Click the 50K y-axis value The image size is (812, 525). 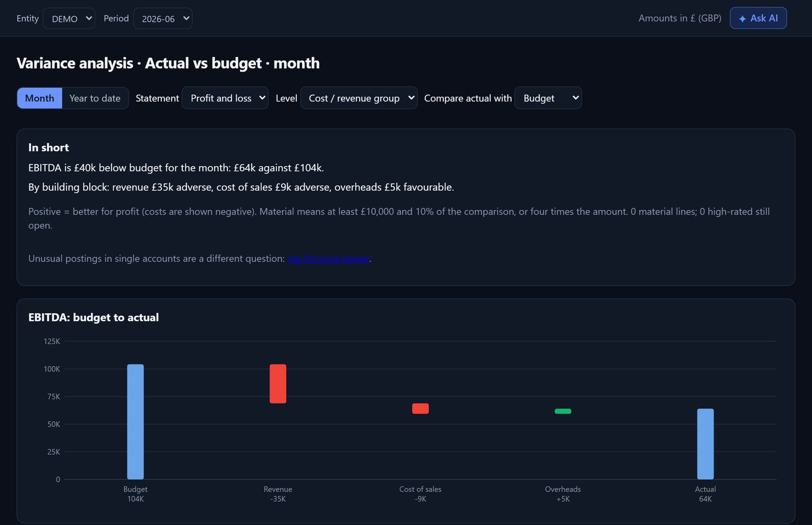click(54, 424)
